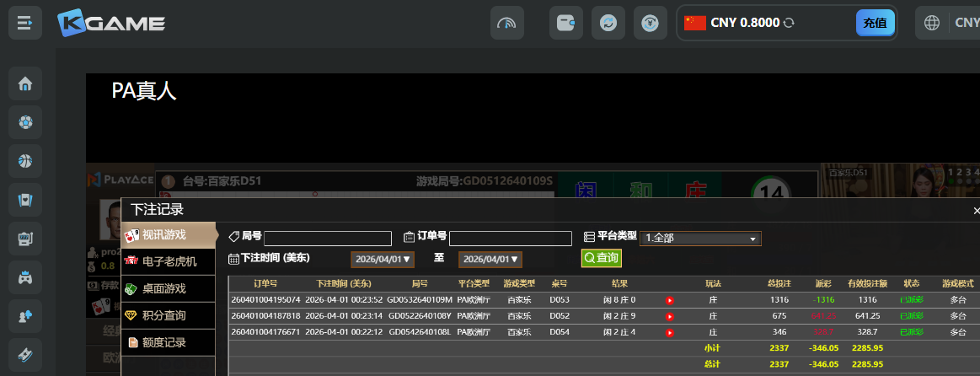
Task: Open the soccer ball sports category
Action: [x=25, y=123]
